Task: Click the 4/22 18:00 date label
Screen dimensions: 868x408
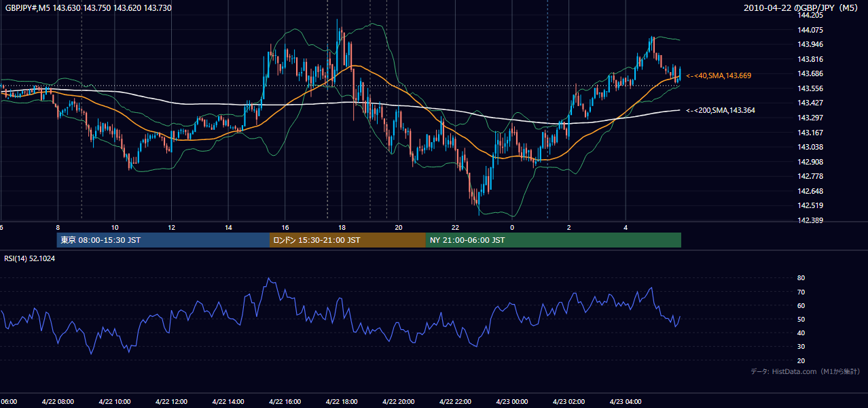Action: click(342, 402)
